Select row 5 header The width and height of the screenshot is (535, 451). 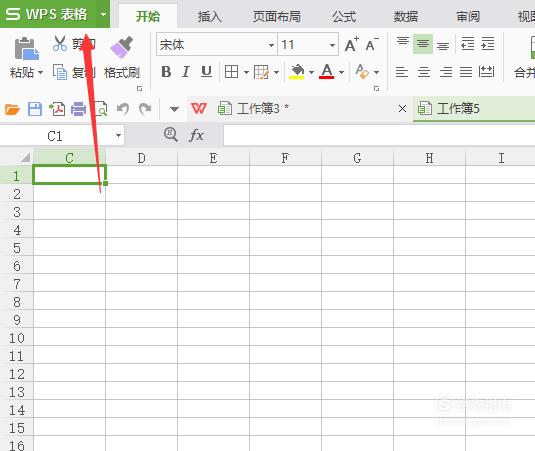pos(17,248)
